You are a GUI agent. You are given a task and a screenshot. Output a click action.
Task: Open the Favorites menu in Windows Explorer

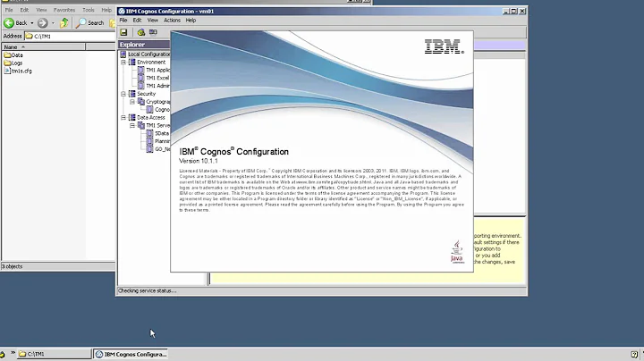tap(64, 10)
